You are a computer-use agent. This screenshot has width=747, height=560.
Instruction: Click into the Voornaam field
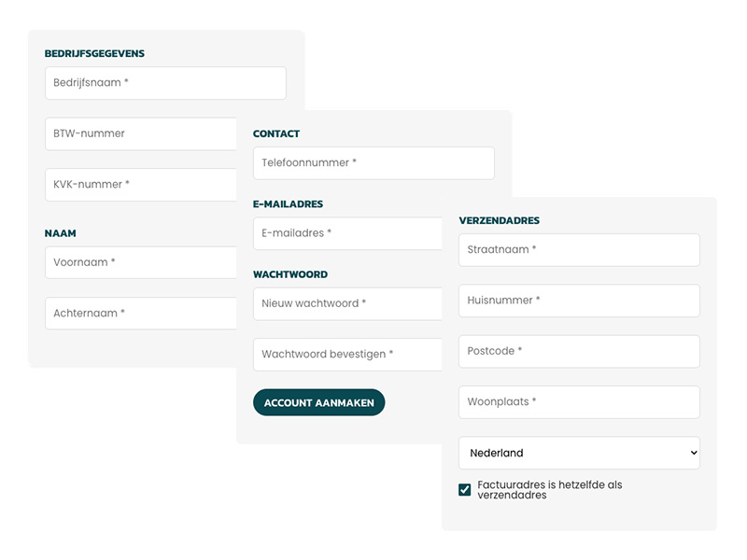click(141, 262)
